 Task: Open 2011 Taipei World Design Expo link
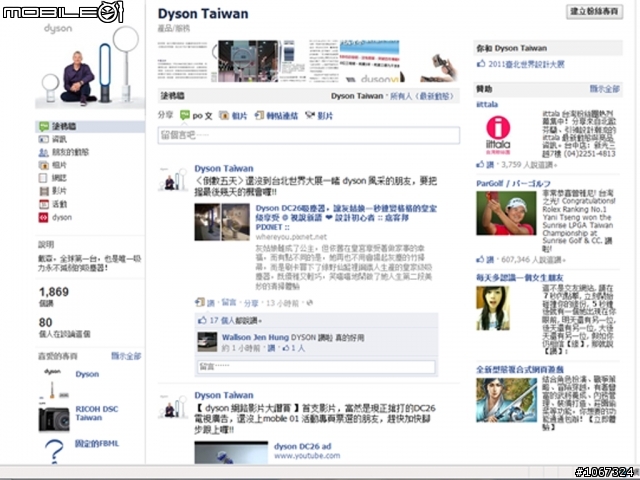pyautogui.click(x=526, y=64)
